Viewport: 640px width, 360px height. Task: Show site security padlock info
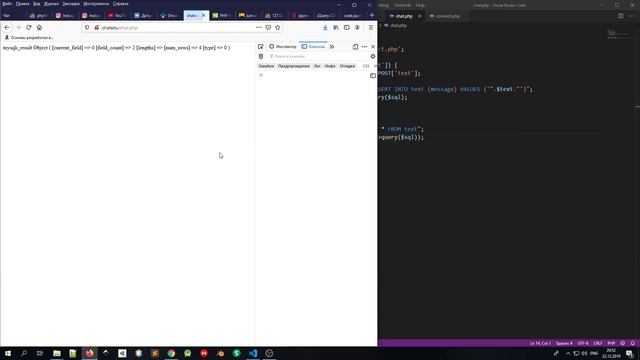97,27
